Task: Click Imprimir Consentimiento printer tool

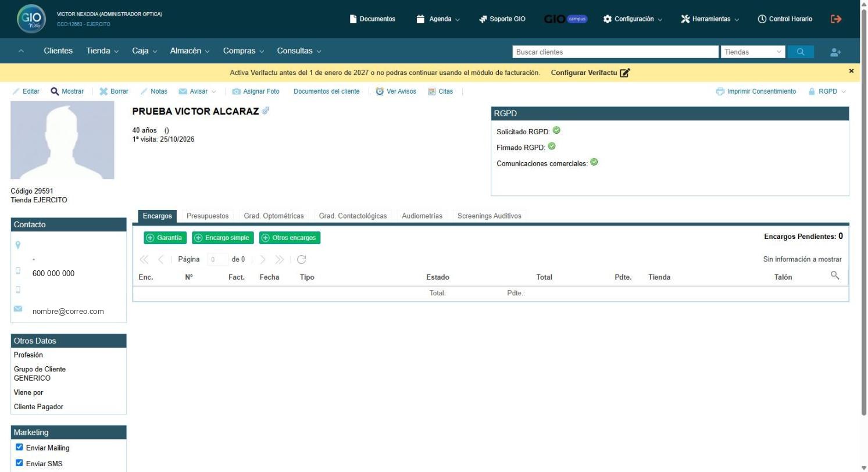Action: pyautogui.click(x=756, y=91)
